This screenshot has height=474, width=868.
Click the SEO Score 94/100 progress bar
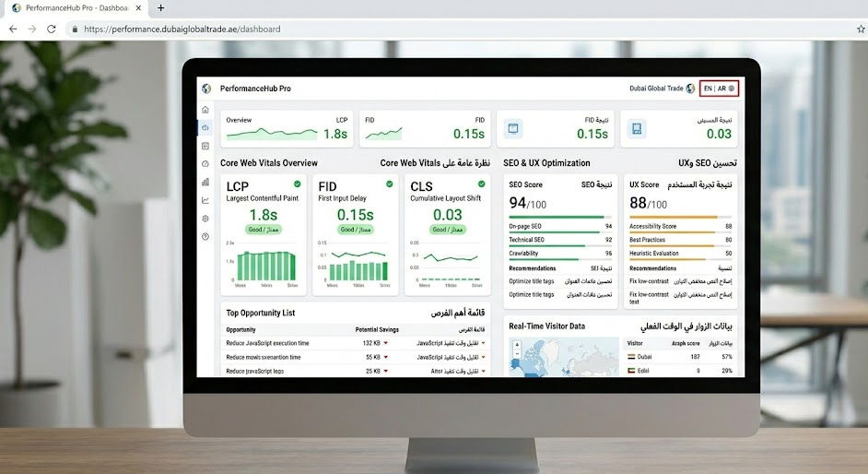(560, 217)
